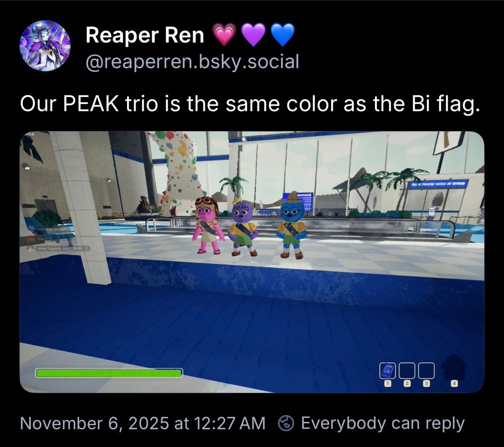Screen dimensions: 504x447
Task: Click the blue heart emoji
Action: [x=283, y=34]
